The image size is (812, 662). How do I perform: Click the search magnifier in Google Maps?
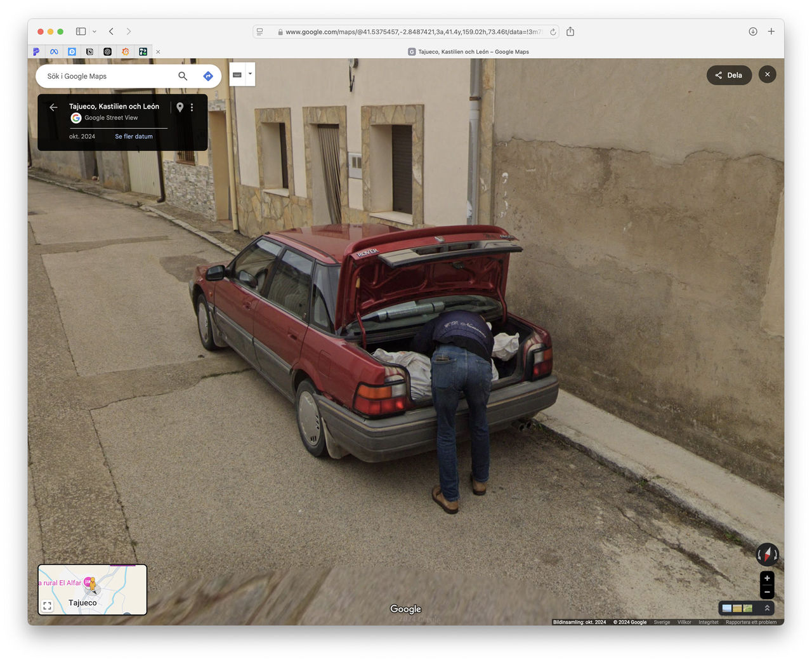click(x=183, y=76)
